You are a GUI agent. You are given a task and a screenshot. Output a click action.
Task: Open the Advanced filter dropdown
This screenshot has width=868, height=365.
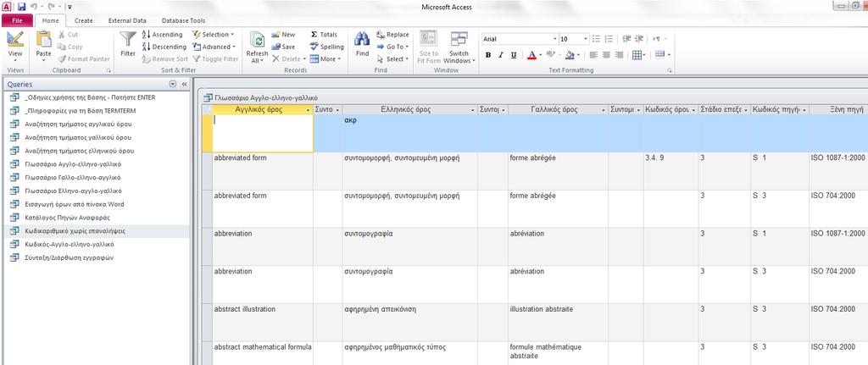[214, 47]
